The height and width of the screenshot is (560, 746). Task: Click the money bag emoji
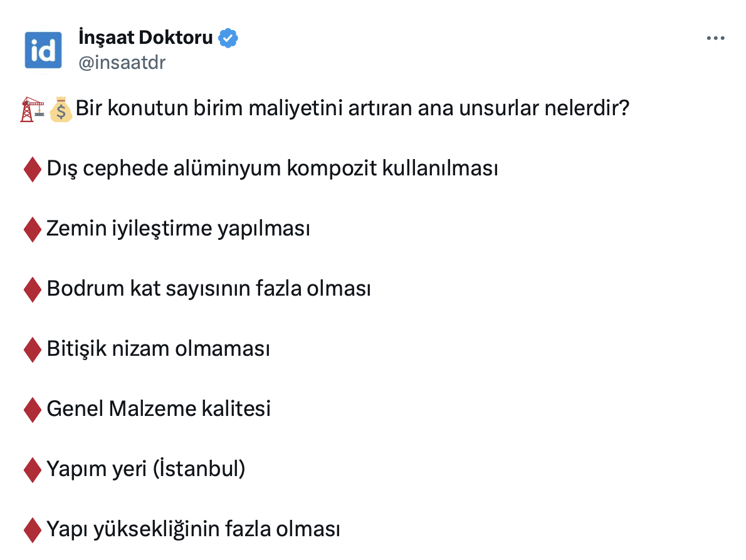tap(61, 110)
